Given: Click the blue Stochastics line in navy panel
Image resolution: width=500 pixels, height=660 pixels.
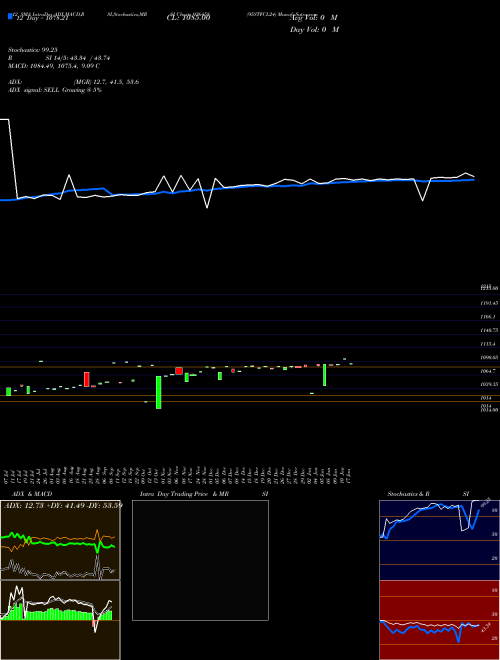Looking at the screenshot, I should click(x=429, y=509).
